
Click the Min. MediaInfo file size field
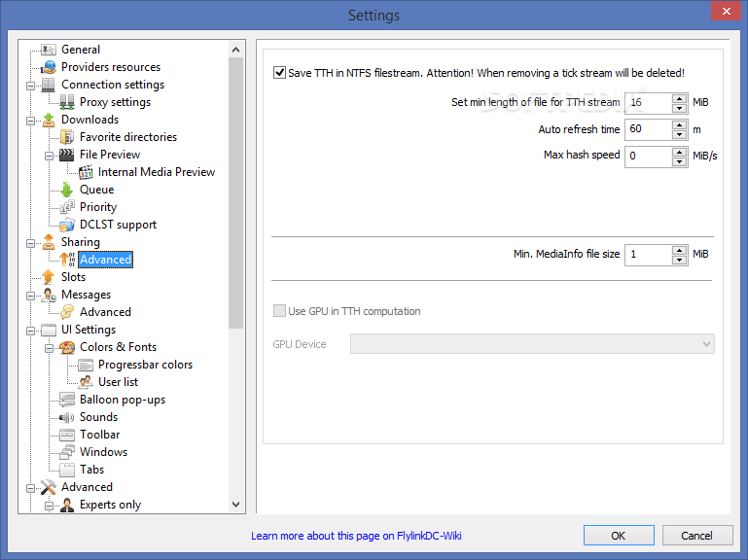pyautogui.click(x=649, y=255)
